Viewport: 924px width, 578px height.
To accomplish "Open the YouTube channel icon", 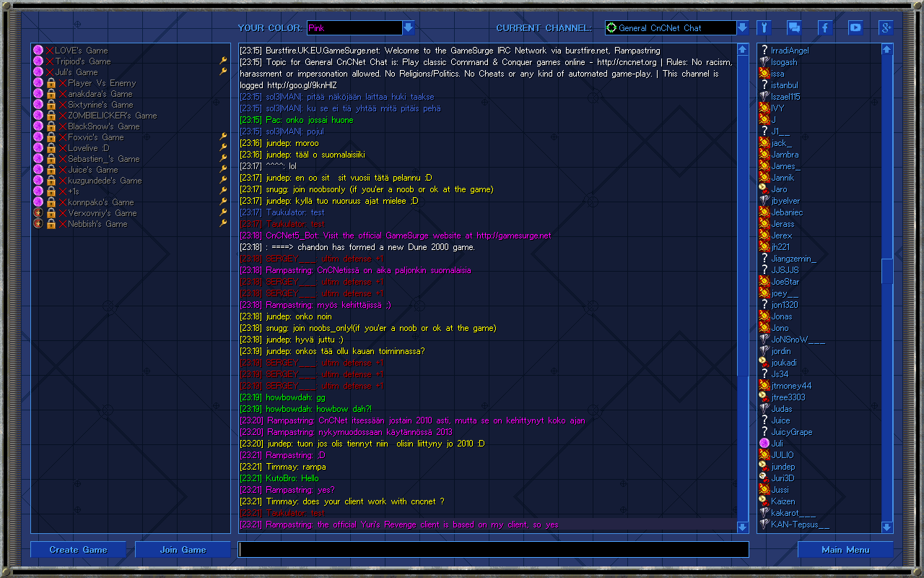I will tap(855, 28).
